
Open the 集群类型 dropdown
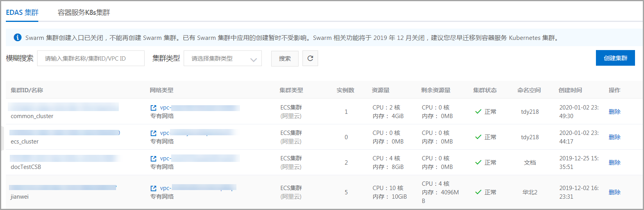click(x=223, y=58)
